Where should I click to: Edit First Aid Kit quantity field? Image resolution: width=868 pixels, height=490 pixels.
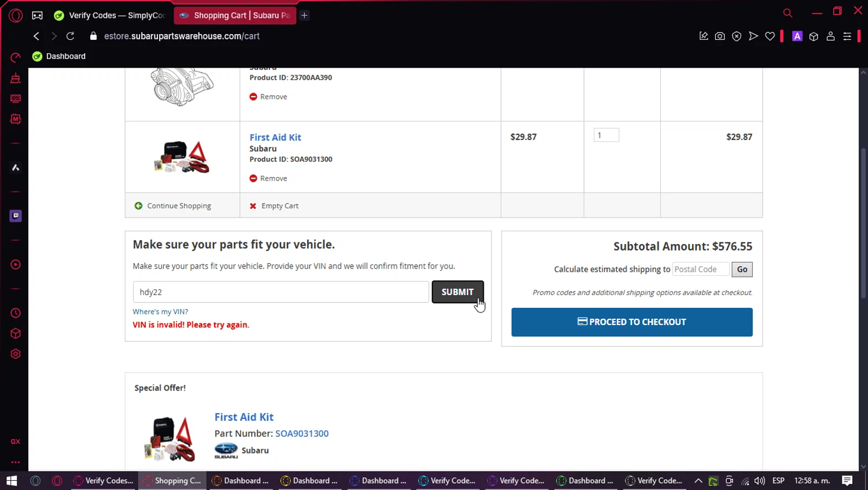point(606,135)
